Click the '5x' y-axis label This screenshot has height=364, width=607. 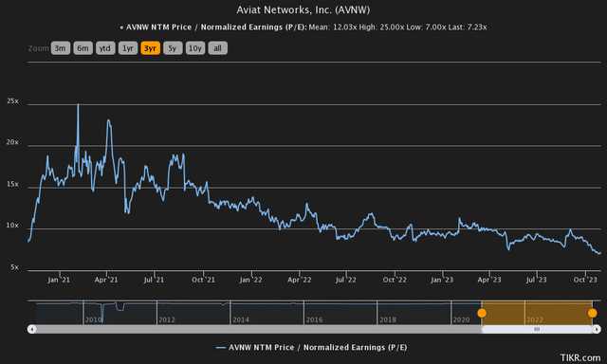(x=14, y=267)
